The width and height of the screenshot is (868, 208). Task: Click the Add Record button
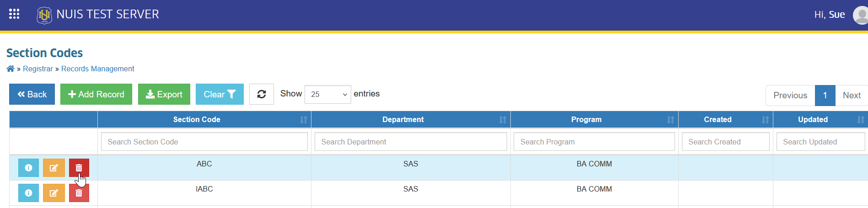pyautogui.click(x=96, y=94)
